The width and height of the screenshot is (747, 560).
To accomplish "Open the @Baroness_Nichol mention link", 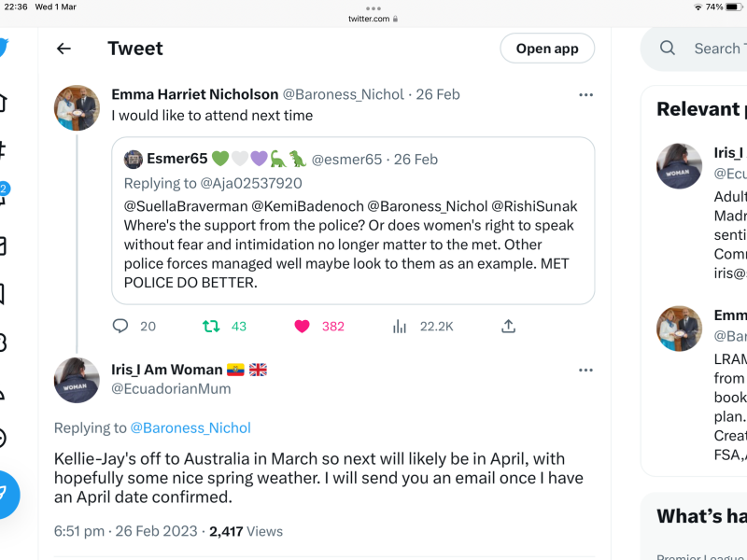I will click(x=190, y=428).
